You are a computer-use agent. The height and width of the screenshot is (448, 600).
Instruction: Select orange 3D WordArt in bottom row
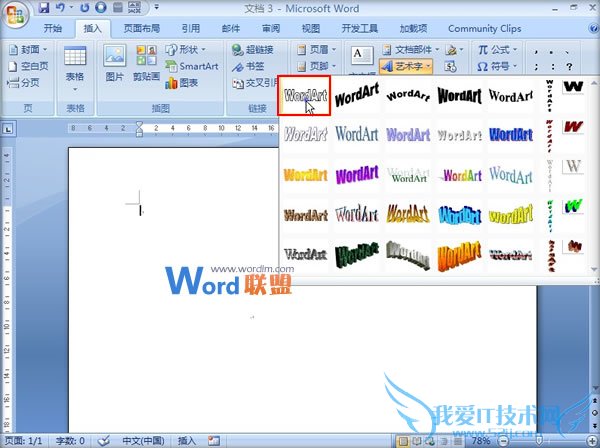[x=459, y=256]
